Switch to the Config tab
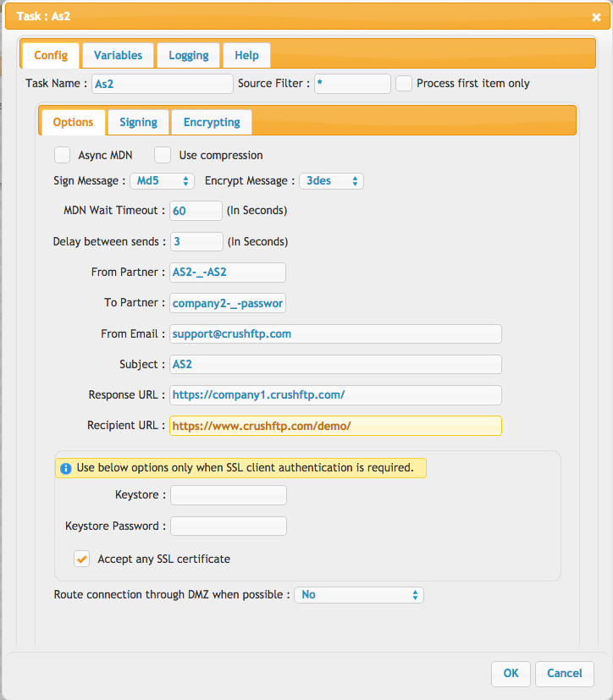Screen dimensions: 613x700 click(51, 55)
